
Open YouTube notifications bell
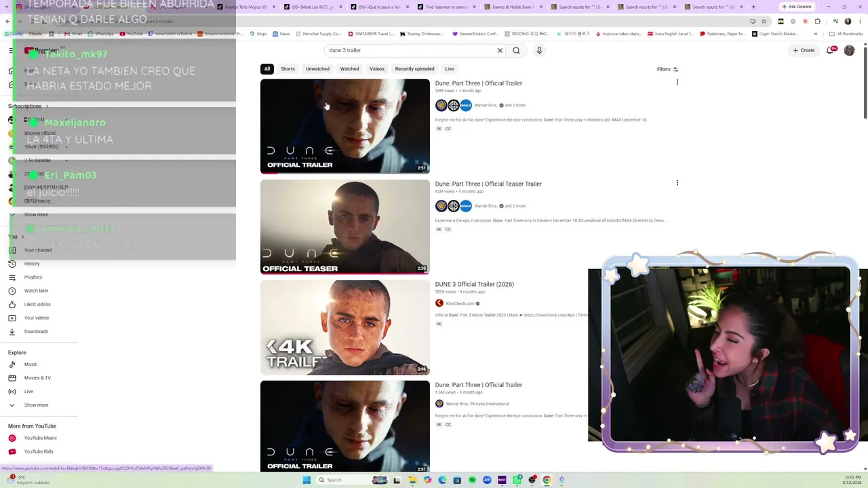[830, 50]
